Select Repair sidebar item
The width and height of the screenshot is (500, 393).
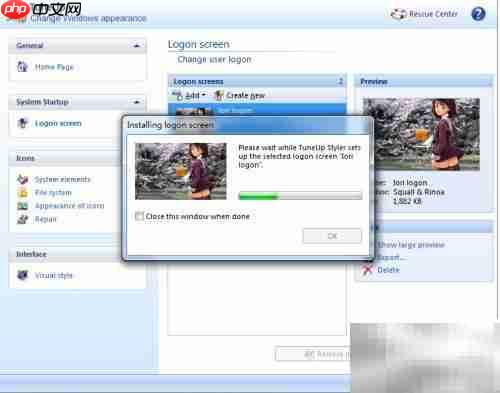click(x=46, y=219)
